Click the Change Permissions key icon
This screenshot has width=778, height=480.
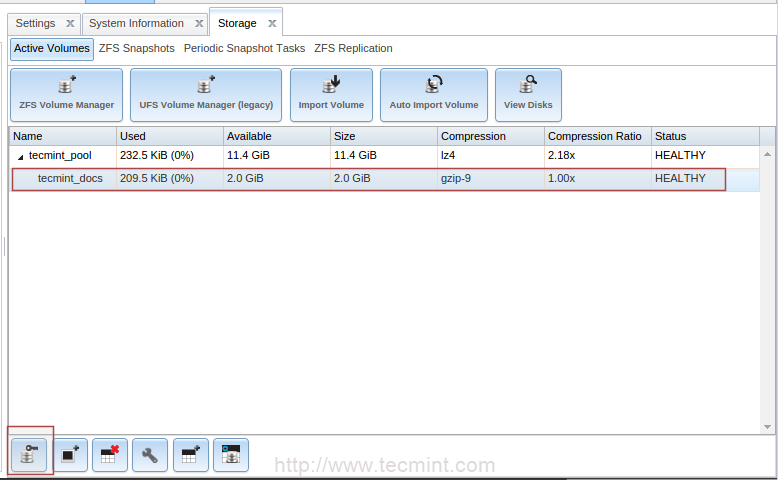coord(29,455)
